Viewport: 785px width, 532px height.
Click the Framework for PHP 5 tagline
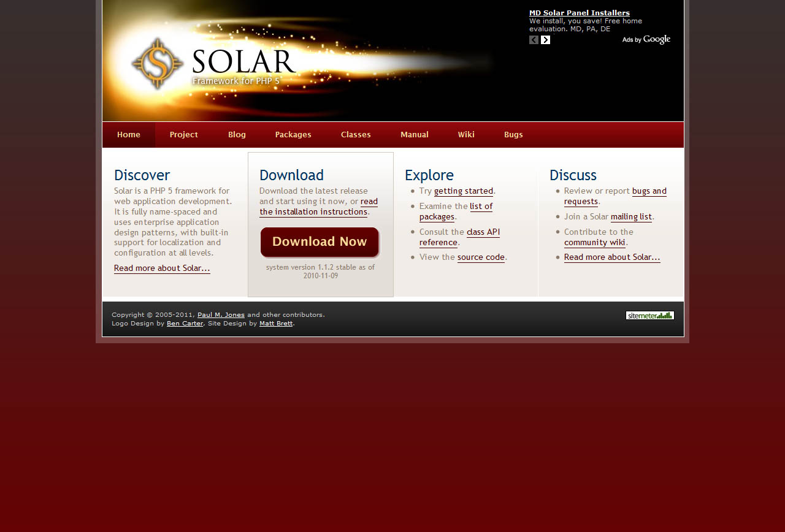(x=236, y=81)
